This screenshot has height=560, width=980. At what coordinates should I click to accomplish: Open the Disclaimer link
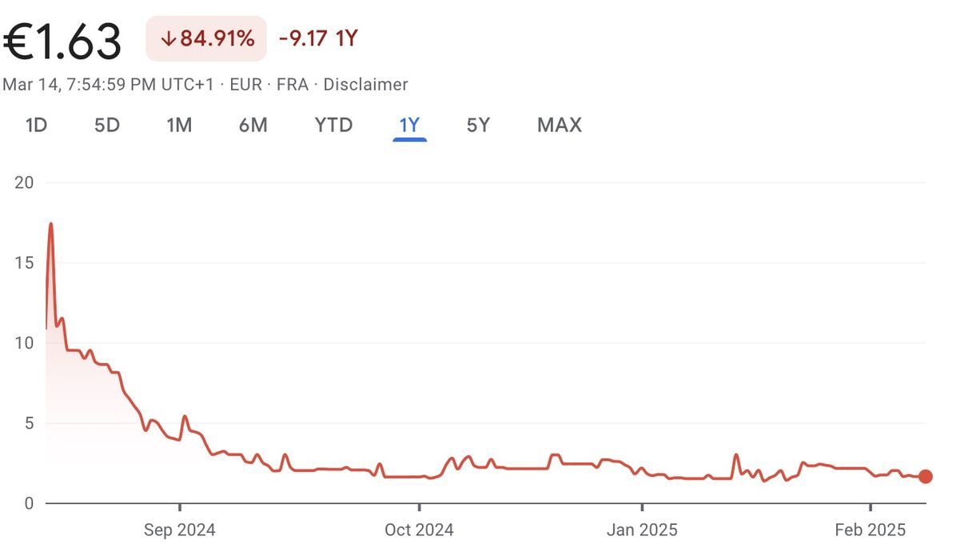366,85
